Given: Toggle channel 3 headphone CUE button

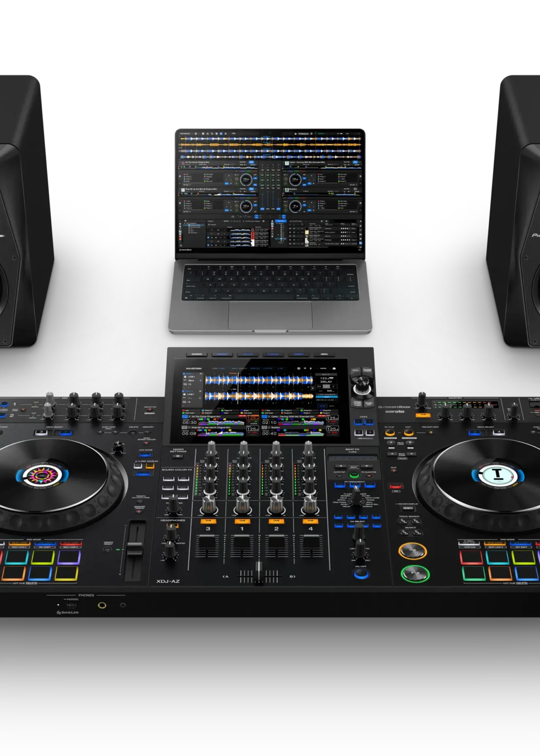Looking at the screenshot, I should pos(208,521).
